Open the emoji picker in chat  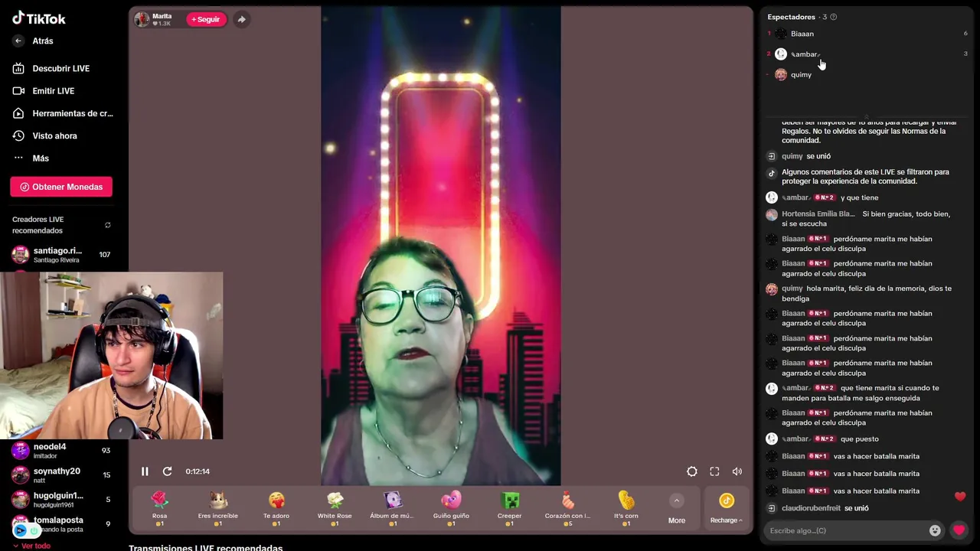(x=935, y=530)
